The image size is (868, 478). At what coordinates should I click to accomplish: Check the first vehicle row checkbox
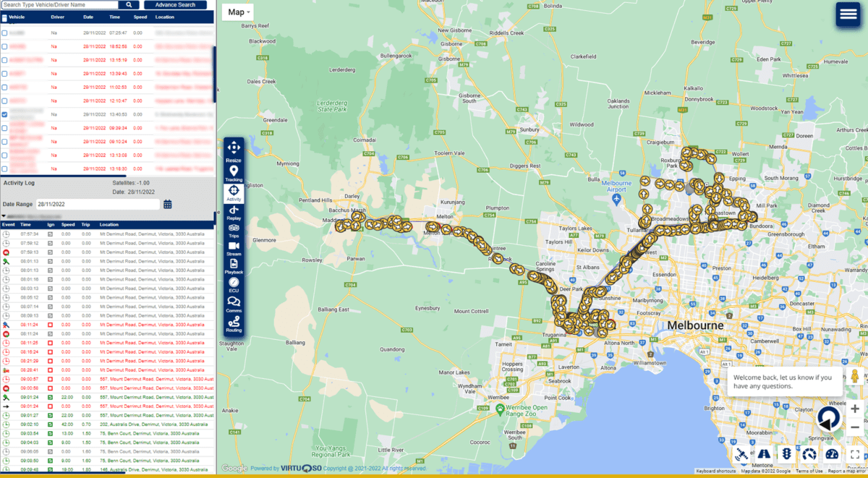click(x=5, y=31)
